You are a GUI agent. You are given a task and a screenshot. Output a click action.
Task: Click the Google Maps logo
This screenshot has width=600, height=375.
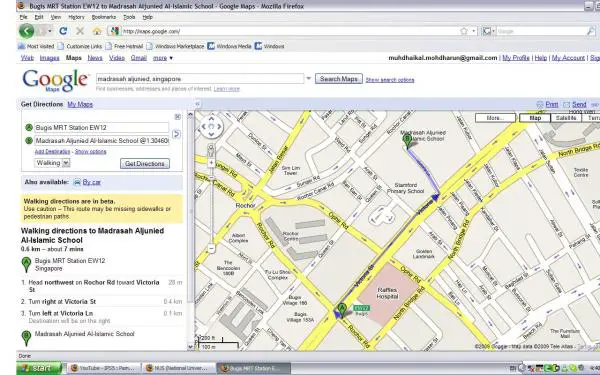point(55,80)
